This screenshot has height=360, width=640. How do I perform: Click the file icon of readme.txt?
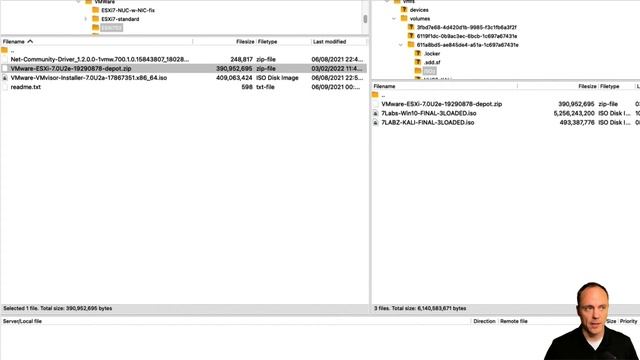pos(4,87)
